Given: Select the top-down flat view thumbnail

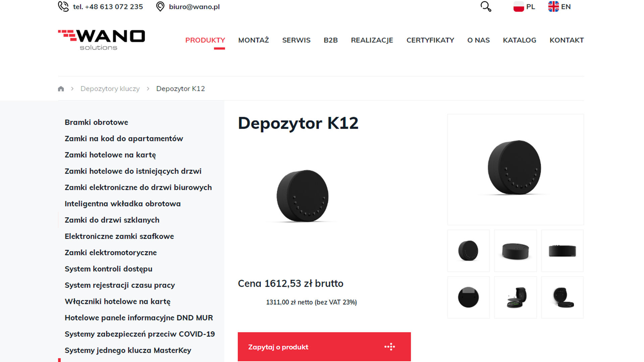Looking at the screenshot, I should click(x=516, y=251).
